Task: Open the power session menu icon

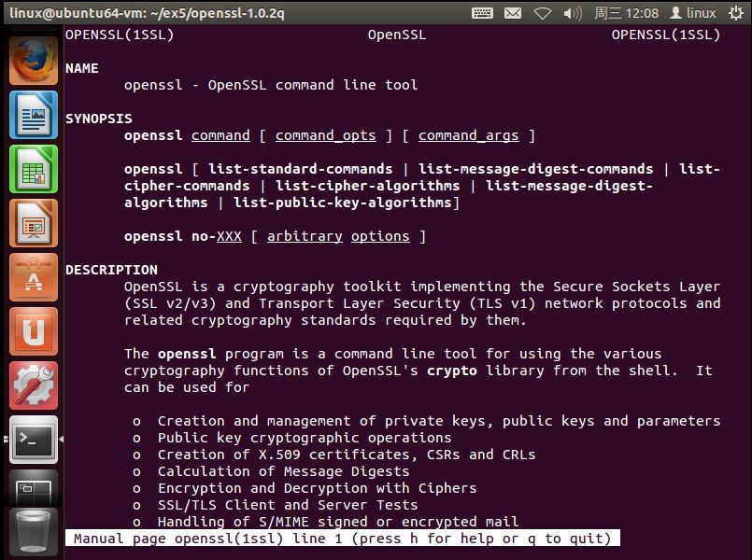Action: pyautogui.click(x=736, y=13)
